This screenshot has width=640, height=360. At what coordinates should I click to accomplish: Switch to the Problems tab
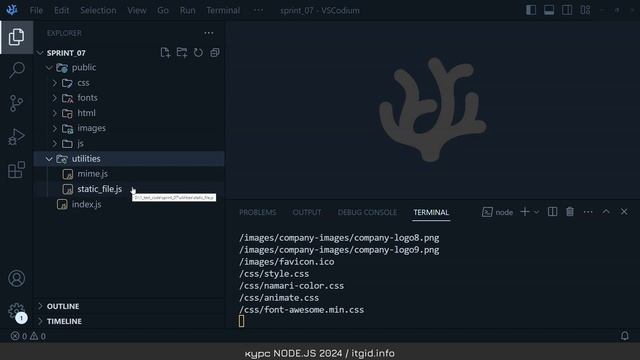tap(258, 212)
